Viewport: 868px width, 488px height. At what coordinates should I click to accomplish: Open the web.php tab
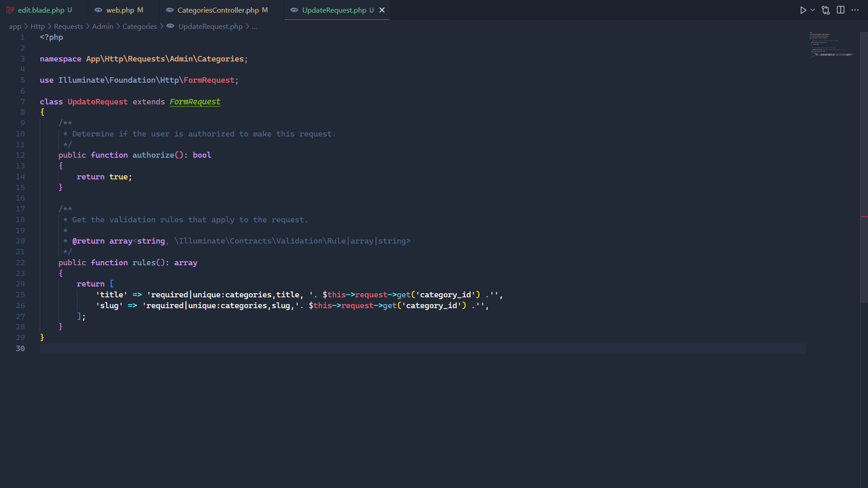pos(120,10)
